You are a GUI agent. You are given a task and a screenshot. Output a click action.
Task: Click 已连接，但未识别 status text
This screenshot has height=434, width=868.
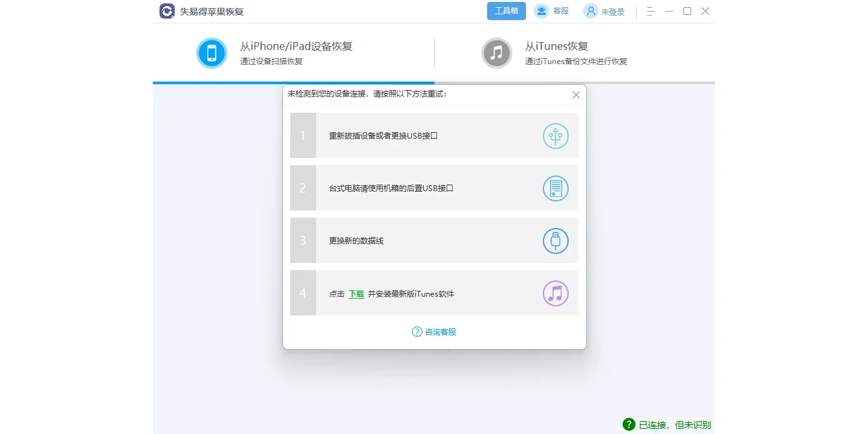point(675,425)
